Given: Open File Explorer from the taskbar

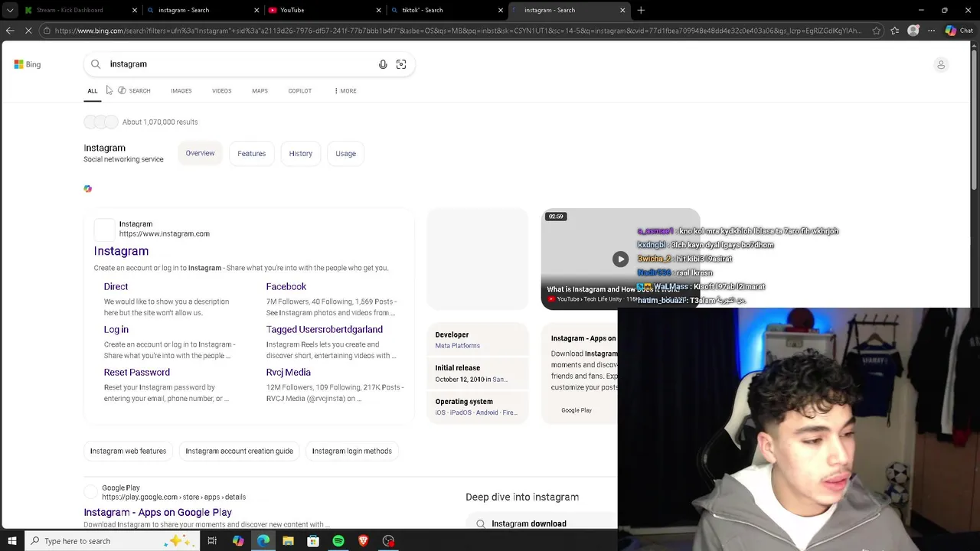Looking at the screenshot, I should click(288, 541).
